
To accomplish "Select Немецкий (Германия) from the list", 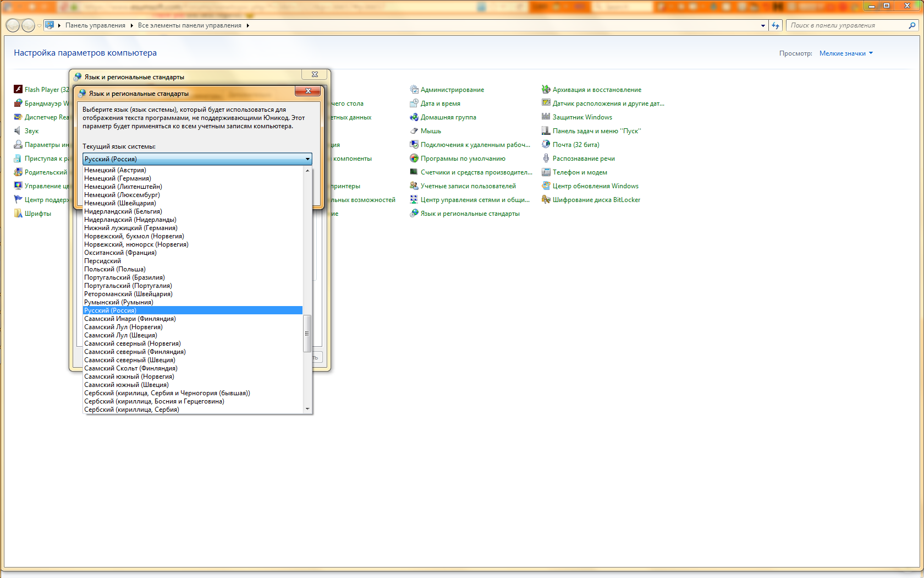I will [x=193, y=178].
